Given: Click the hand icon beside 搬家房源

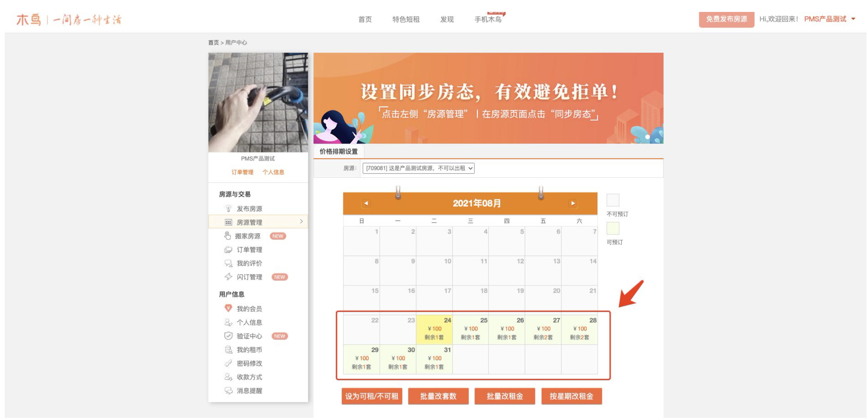Looking at the screenshot, I should pos(227,236).
